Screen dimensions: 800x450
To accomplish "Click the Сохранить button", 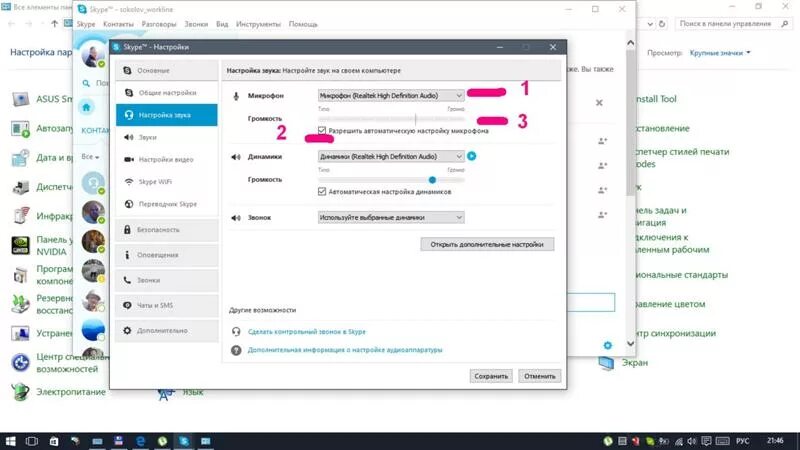I will point(491,376).
